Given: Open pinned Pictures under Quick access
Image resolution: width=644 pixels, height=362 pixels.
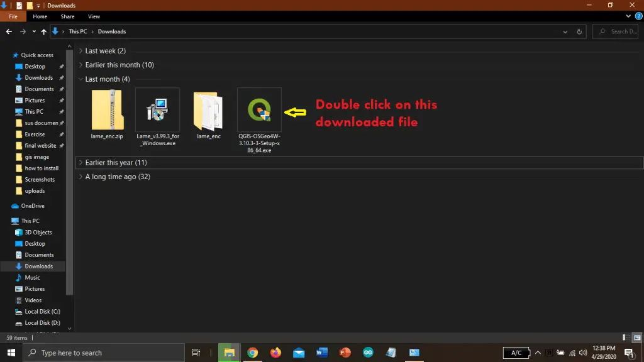Looking at the screenshot, I should pyautogui.click(x=35, y=100).
